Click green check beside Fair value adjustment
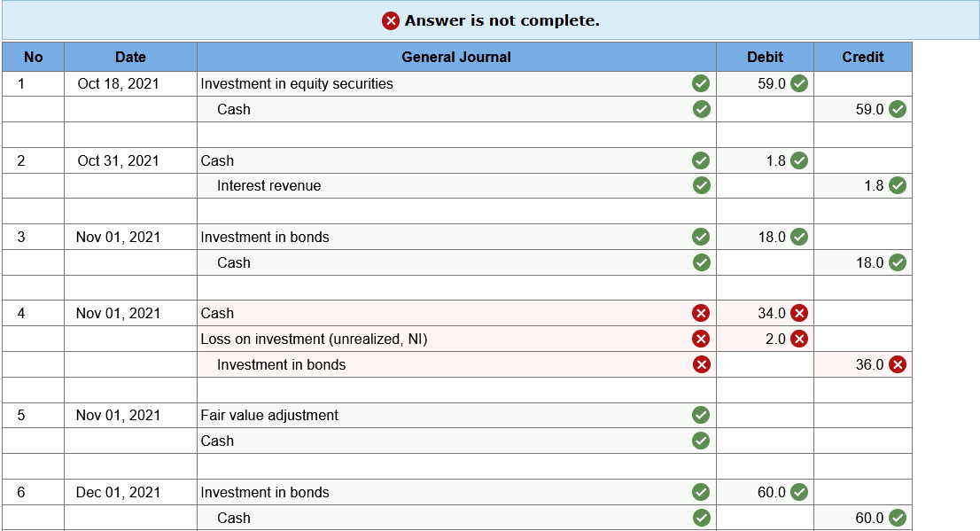 (x=701, y=415)
